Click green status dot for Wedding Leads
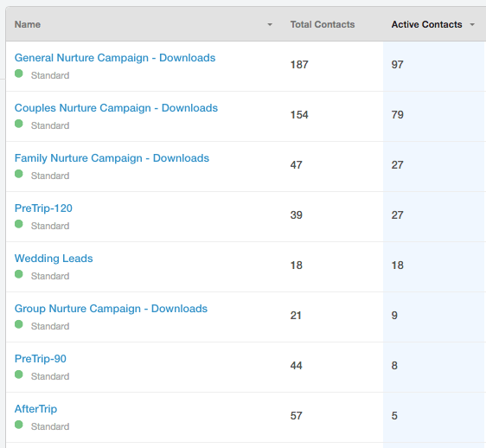 point(19,274)
